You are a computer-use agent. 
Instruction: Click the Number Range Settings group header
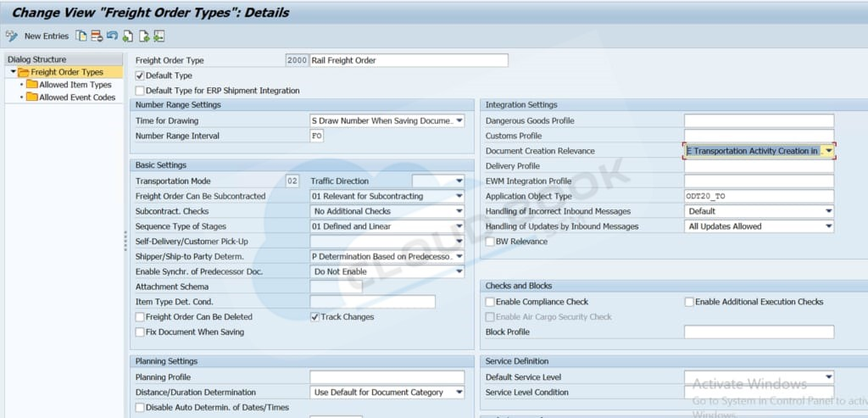(x=302, y=104)
